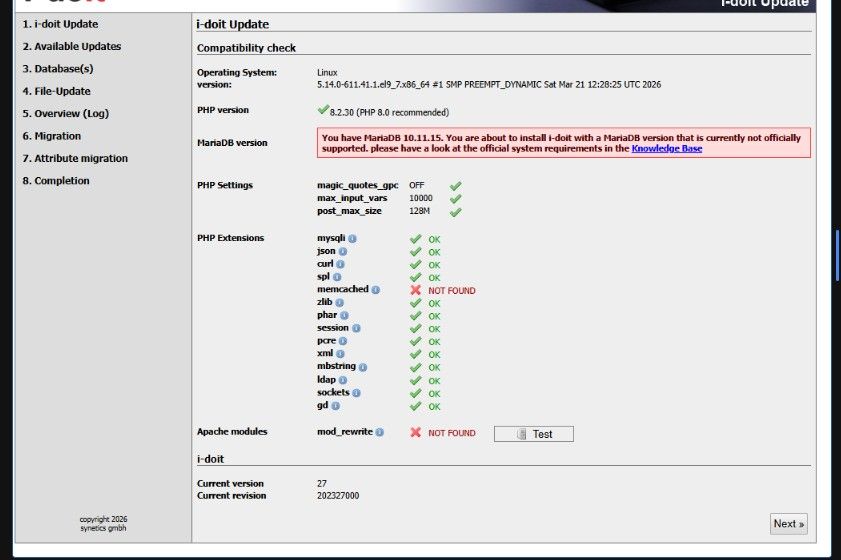Click the info icon beside memcached extension
Image resolution: width=841 pixels, height=560 pixels.
tap(376, 290)
